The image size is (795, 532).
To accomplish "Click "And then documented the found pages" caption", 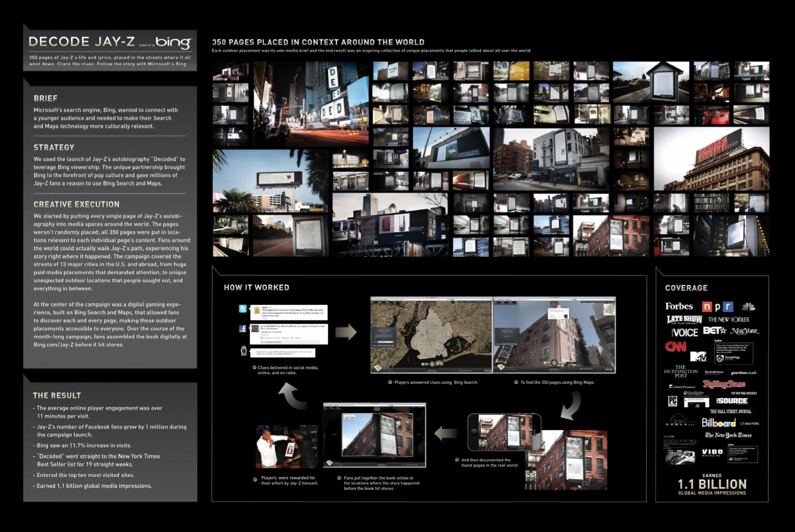I will 490,462.
